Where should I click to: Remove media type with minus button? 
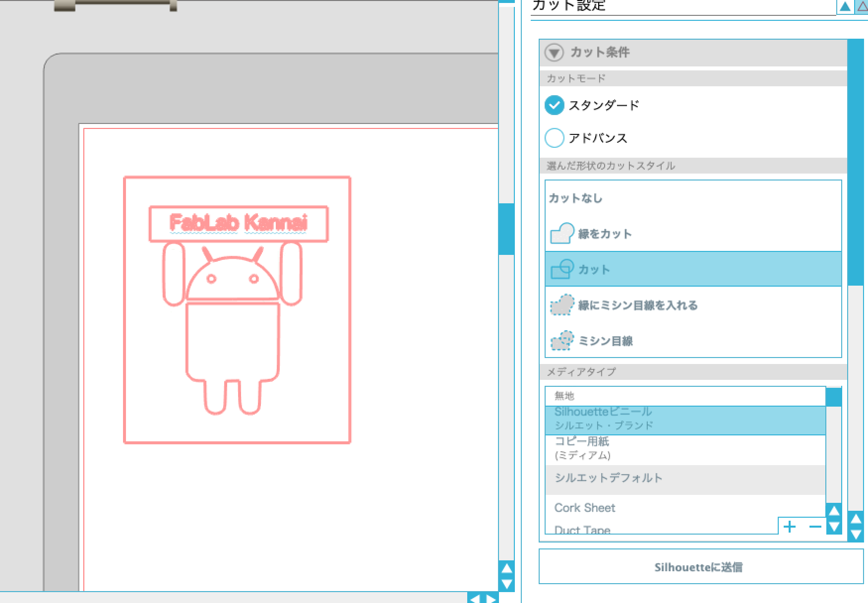click(815, 526)
